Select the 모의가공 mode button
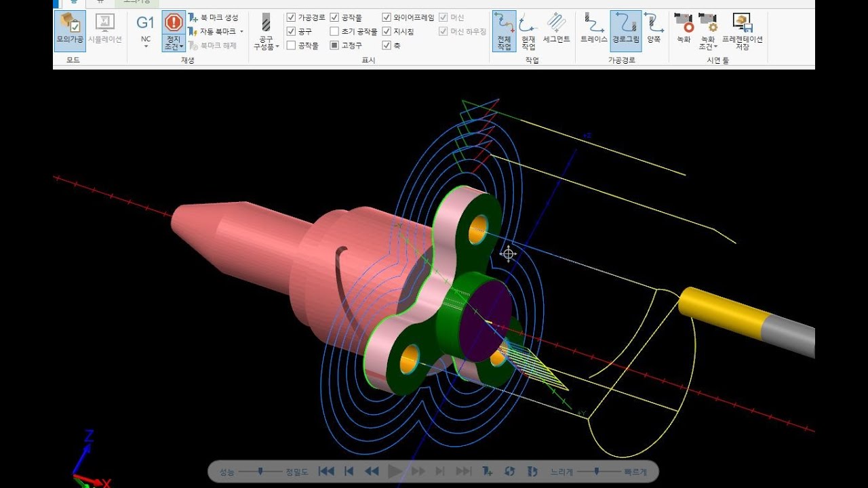Screen dimensions: 868x488 pos(70,30)
